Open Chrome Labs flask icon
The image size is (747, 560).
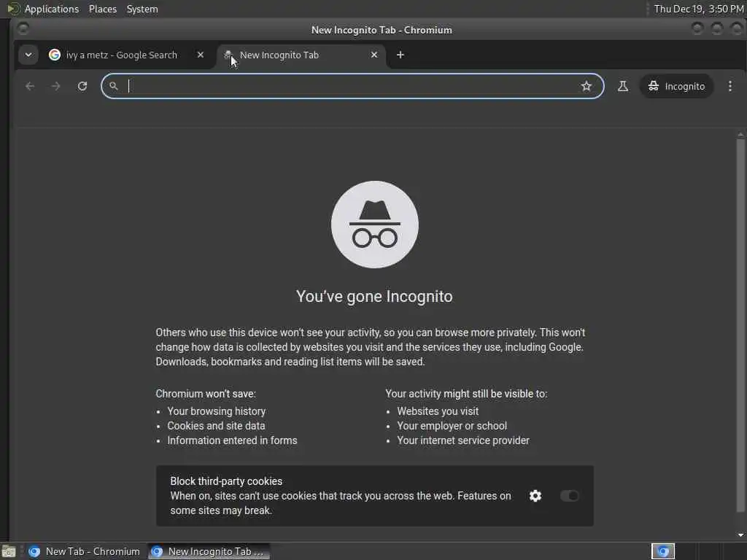click(623, 86)
